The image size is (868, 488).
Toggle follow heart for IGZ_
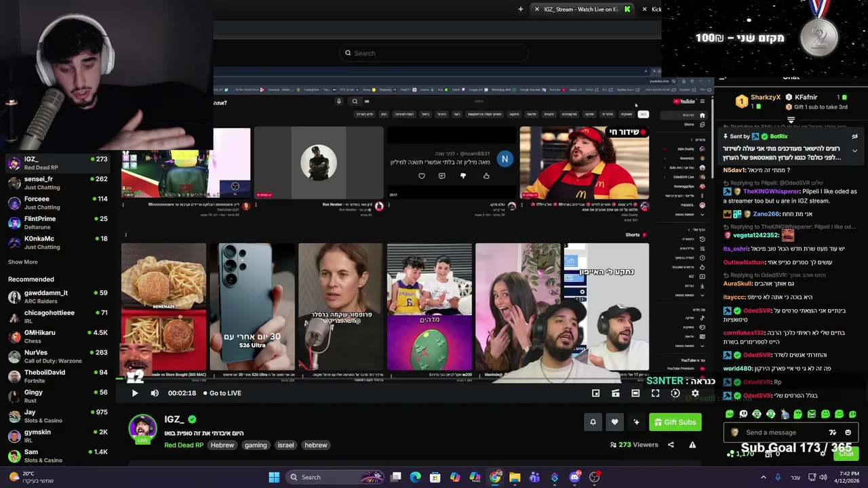pyautogui.click(x=614, y=422)
